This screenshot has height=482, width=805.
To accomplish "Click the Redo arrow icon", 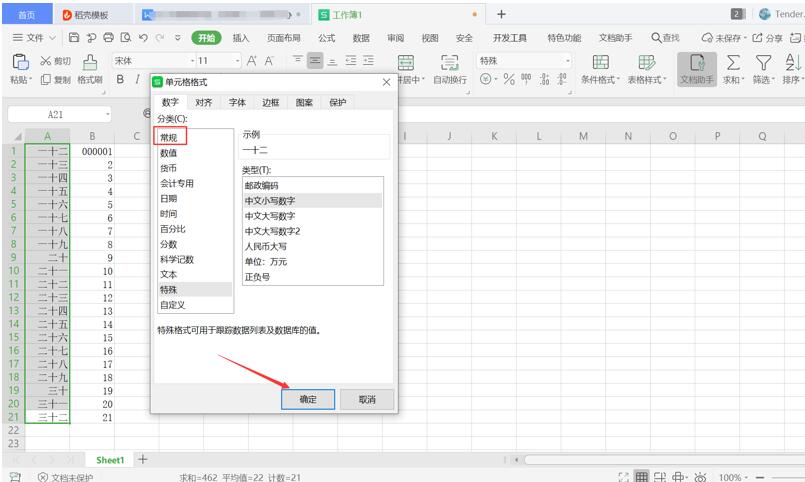I will [x=160, y=37].
